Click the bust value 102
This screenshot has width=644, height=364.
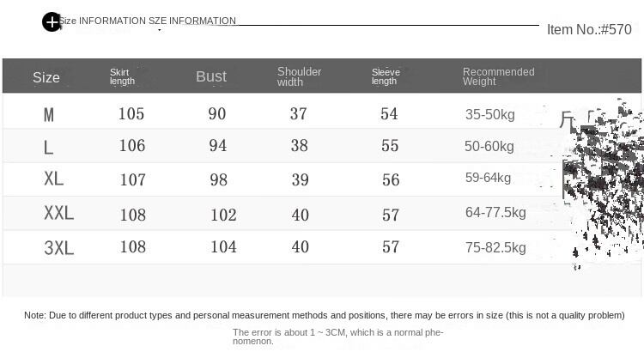pos(223,215)
